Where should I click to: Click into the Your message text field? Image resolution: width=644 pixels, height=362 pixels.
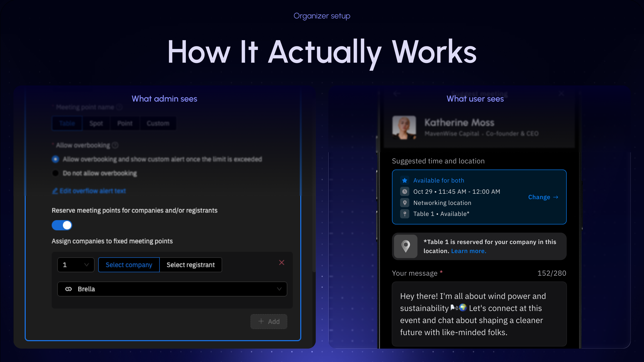(479, 314)
